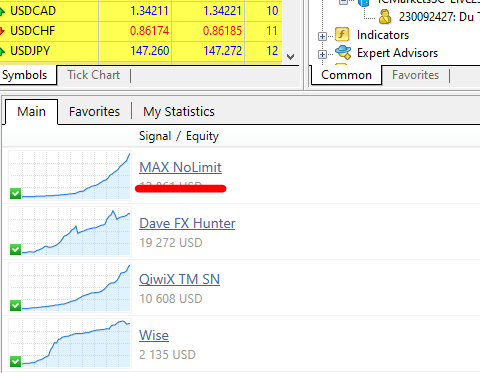480x373 pixels.
Task: Click Dave FX Hunter equity 19 272 USD
Action: pyautogui.click(x=171, y=243)
